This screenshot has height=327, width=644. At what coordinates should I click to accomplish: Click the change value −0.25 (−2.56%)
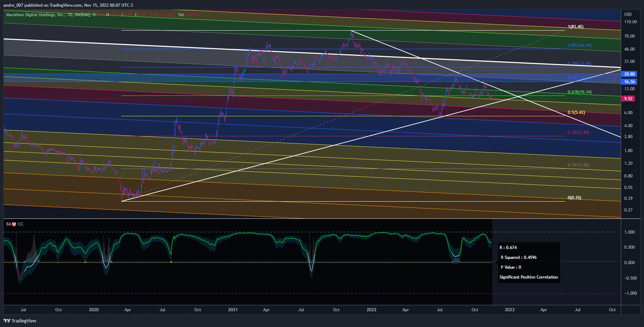162,15
